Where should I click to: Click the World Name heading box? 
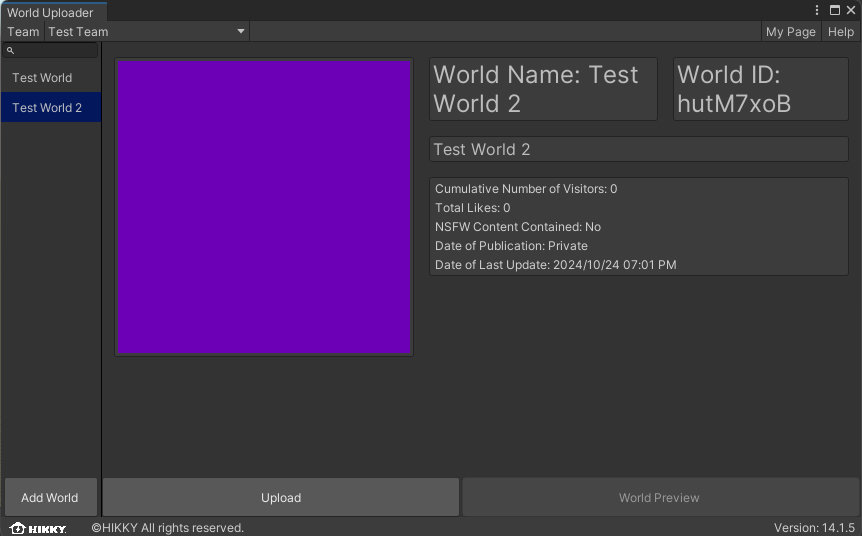pyautogui.click(x=543, y=89)
